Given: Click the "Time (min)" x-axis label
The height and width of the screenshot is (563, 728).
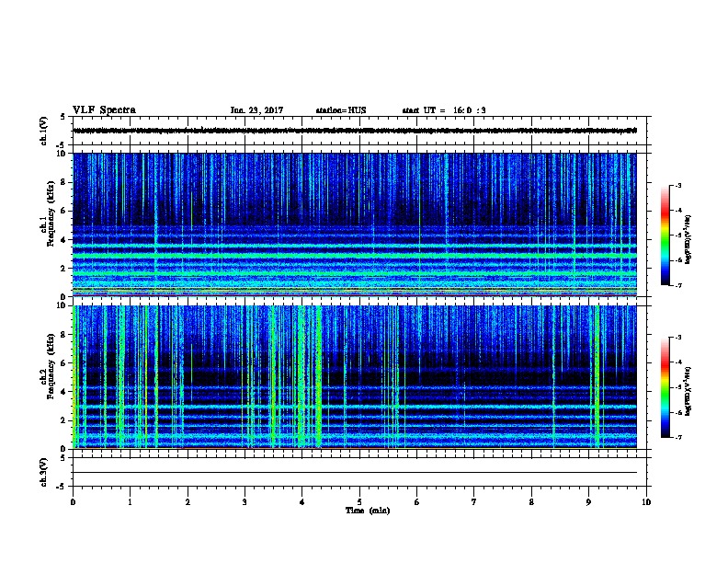Looking at the screenshot, I should (x=368, y=511).
